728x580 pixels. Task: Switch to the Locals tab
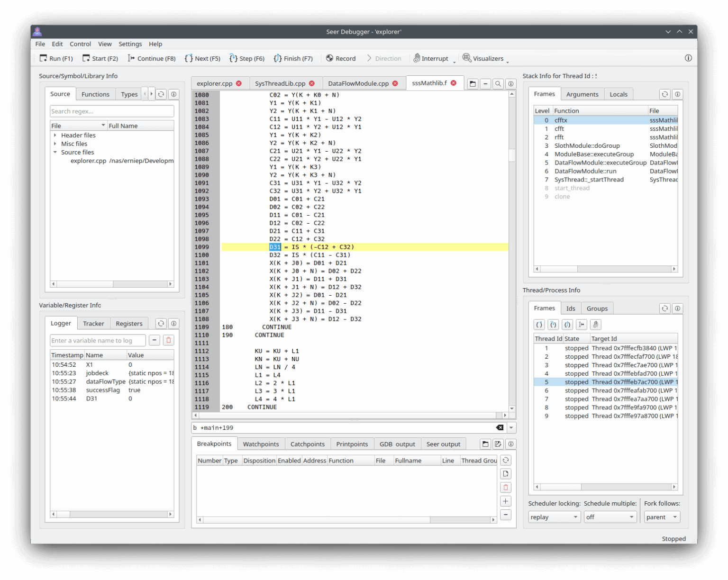[x=619, y=94]
